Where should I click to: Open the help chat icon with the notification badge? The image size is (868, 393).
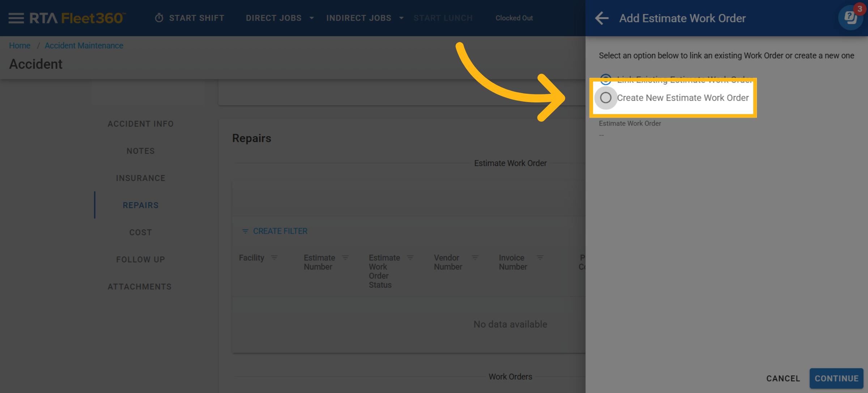coord(850,18)
